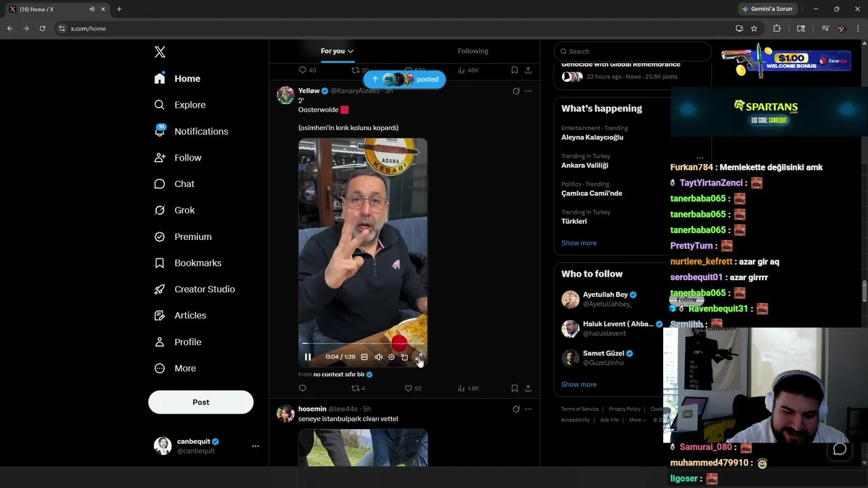Click the white Post button

click(201, 402)
